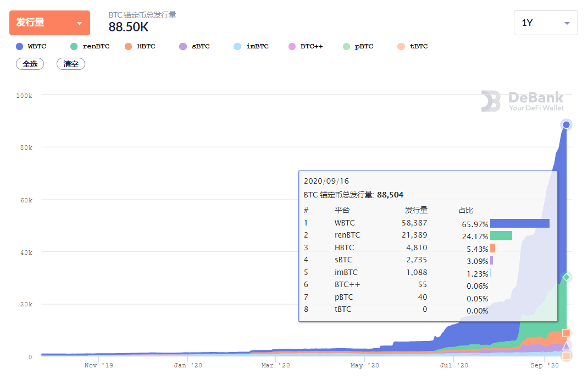Screen dimensions: 588x385
Task: Click the 占比 column header
Action: [x=466, y=210]
